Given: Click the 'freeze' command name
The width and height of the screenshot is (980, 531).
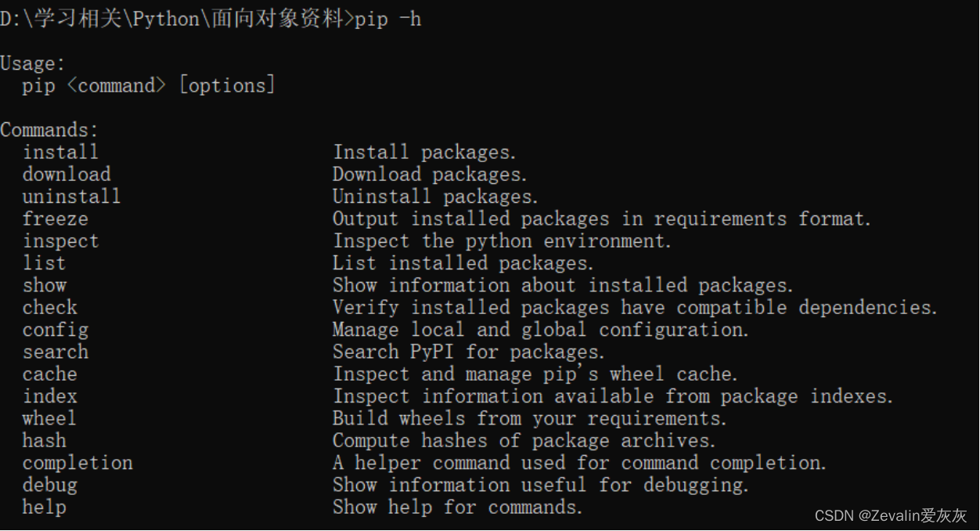Looking at the screenshot, I should (x=55, y=219).
